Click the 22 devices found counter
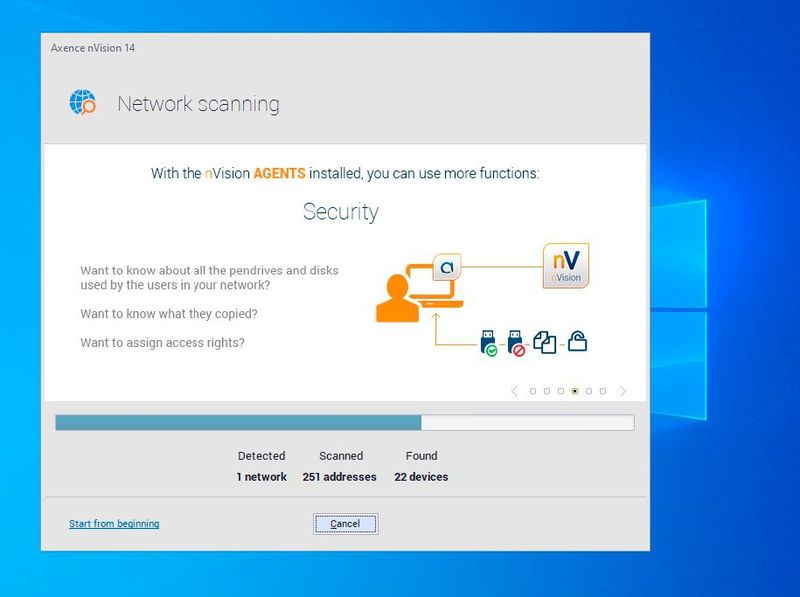This screenshot has width=800, height=597. pyautogui.click(x=422, y=477)
